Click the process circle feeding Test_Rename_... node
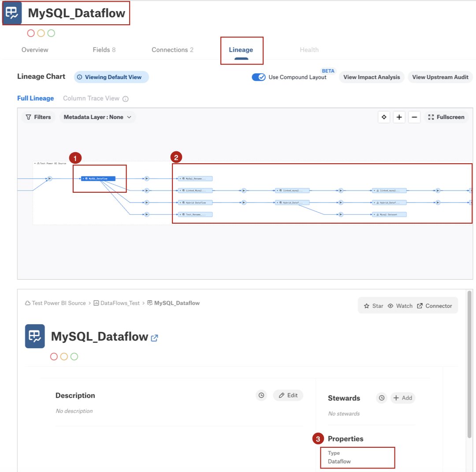This screenshot has height=472, width=476. pyautogui.click(x=147, y=214)
